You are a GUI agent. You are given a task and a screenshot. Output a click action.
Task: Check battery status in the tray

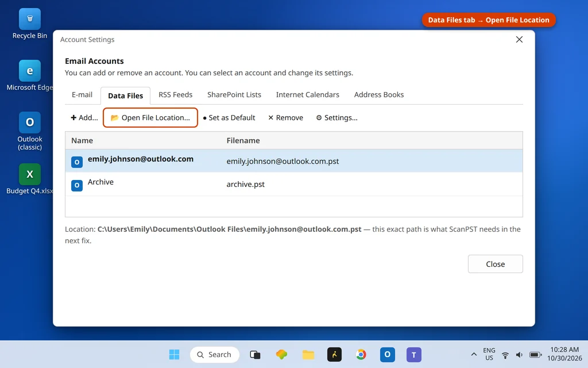coord(535,355)
